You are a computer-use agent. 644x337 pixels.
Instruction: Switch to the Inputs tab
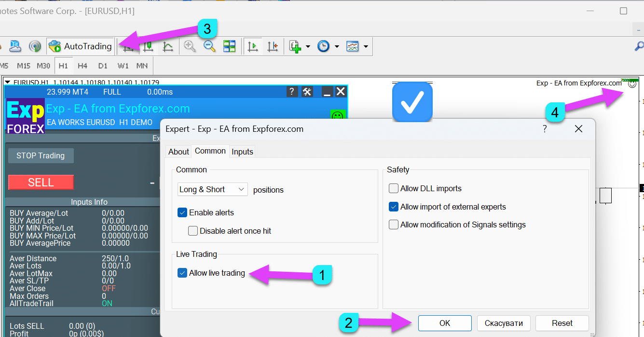tap(242, 152)
